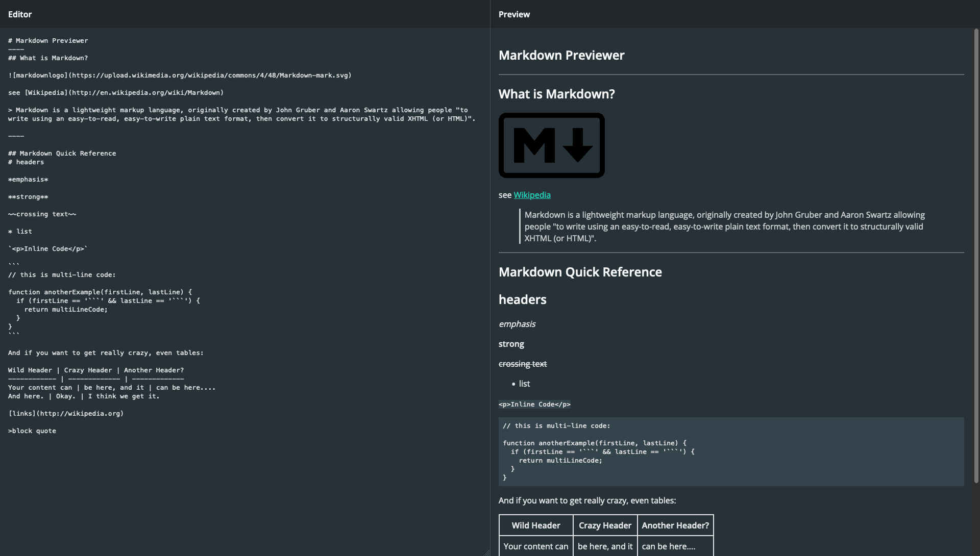
Task: Click the Markdown logo image in preview
Action: (x=551, y=145)
